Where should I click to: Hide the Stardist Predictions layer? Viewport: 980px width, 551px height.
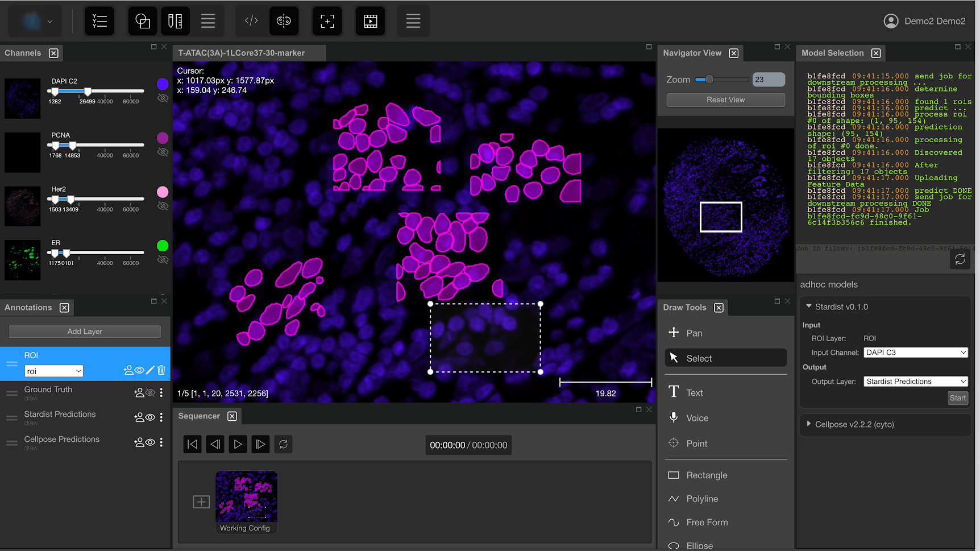pyautogui.click(x=150, y=417)
